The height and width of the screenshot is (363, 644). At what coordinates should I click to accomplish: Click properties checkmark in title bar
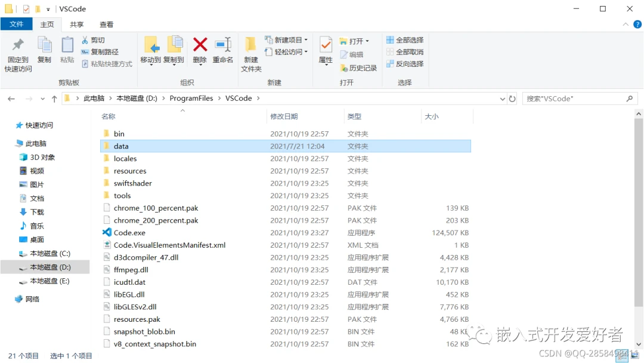[26, 8]
